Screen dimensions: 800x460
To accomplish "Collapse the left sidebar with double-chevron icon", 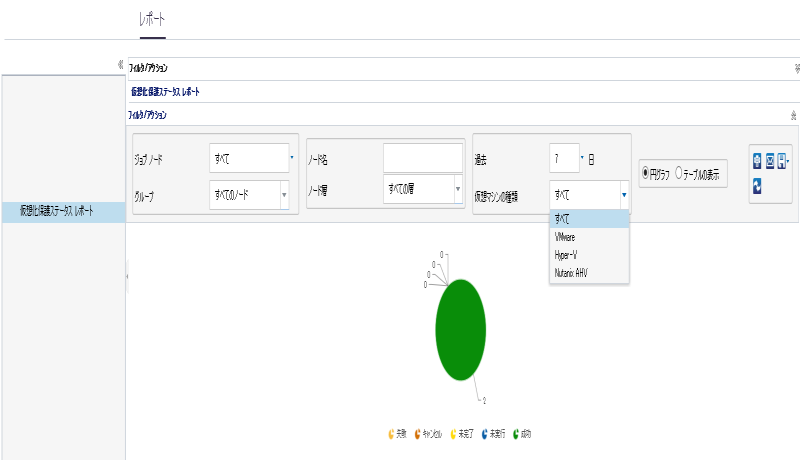I will tap(120, 64).
